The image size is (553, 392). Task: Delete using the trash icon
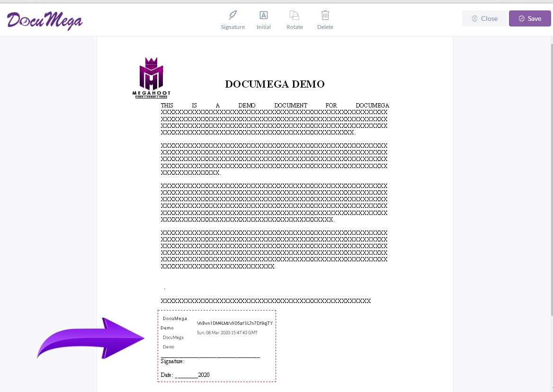[x=325, y=20]
